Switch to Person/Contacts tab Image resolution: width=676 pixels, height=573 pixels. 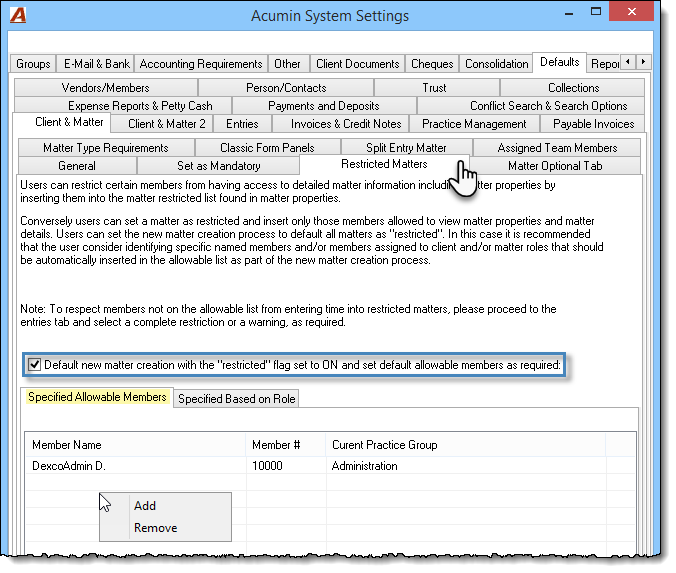(286, 88)
